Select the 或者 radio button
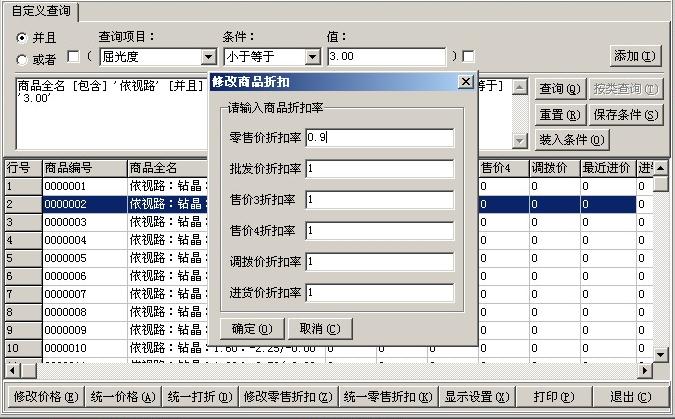675x419 pixels. (x=21, y=59)
